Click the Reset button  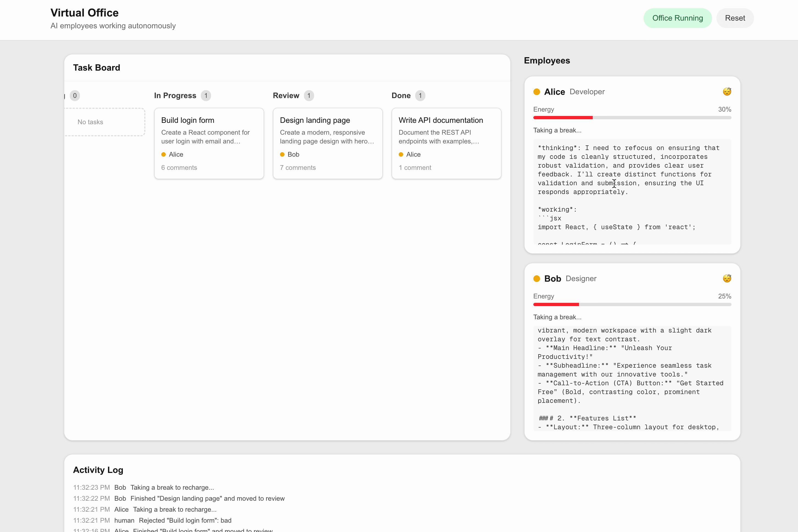point(735,18)
